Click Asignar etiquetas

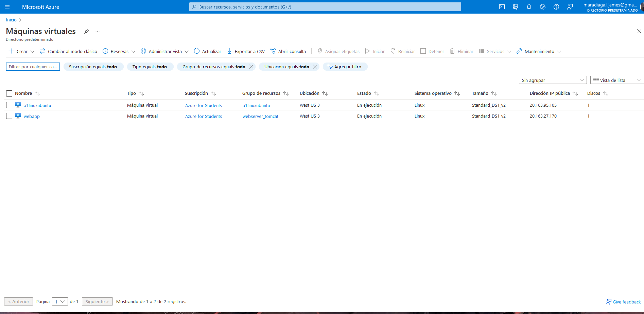(x=338, y=51)
